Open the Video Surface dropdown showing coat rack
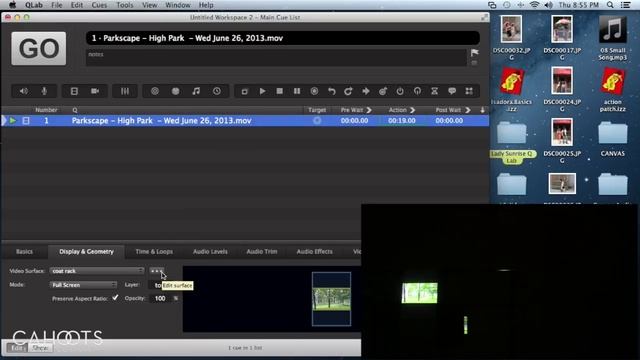Screen dimensions: 640x360 coord(97,271)
